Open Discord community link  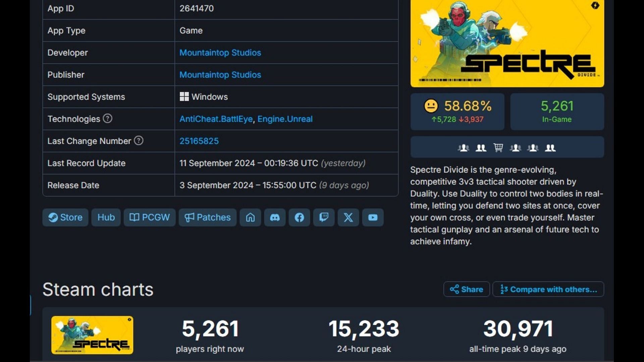274,217
